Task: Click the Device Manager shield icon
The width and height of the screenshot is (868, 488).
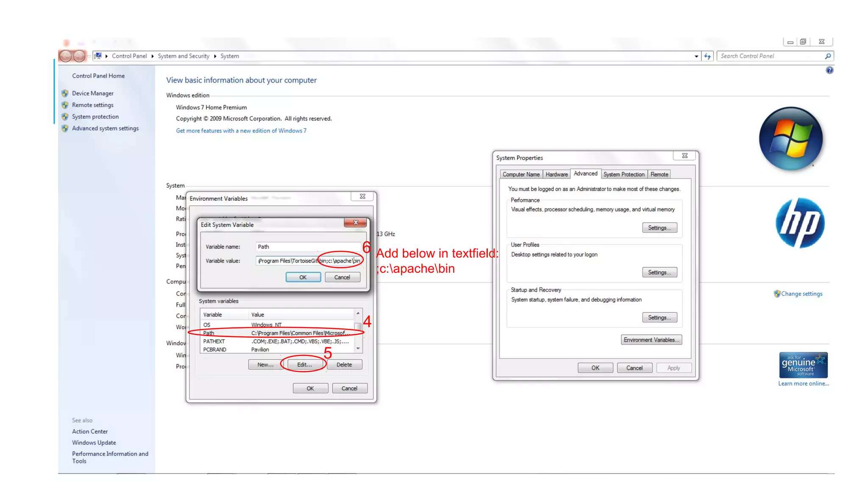Action: pyautogui.click(x=65, y=93)
